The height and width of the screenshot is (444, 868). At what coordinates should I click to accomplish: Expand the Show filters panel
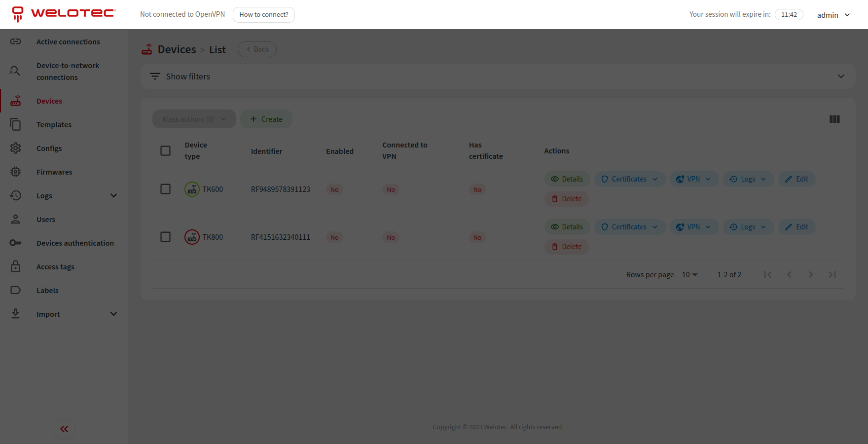pos(498,76)
